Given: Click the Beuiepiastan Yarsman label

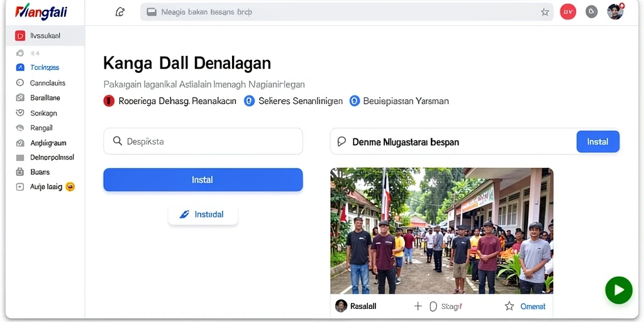Looking at the screenshot, I should (406, 101).
